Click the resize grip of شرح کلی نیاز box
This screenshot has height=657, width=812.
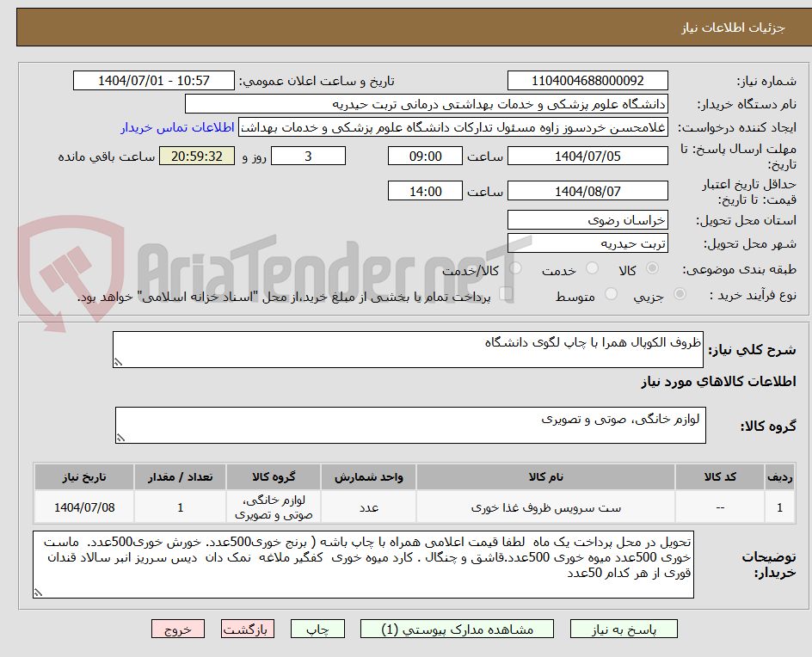tap(118, 362)
